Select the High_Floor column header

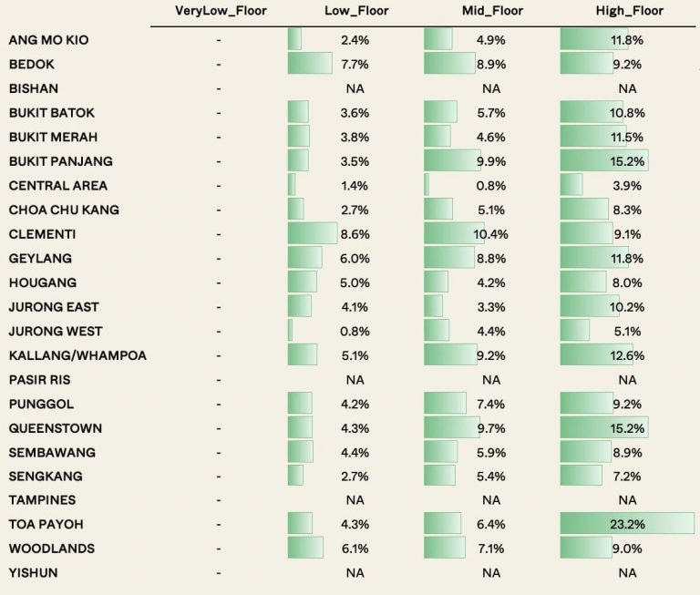coord(627,11)
